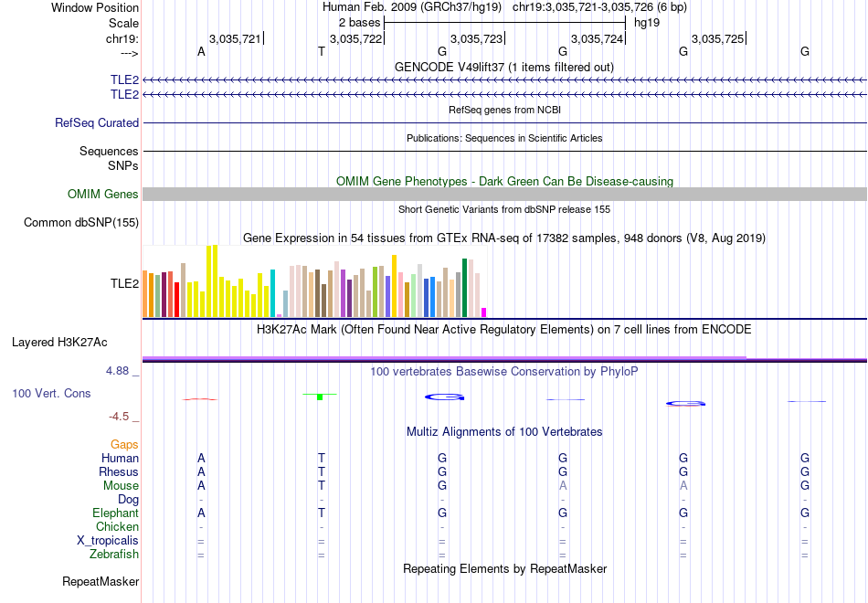868x603 pixels.
Task: Select the Dog alignment row label
Action: (128, 500)
